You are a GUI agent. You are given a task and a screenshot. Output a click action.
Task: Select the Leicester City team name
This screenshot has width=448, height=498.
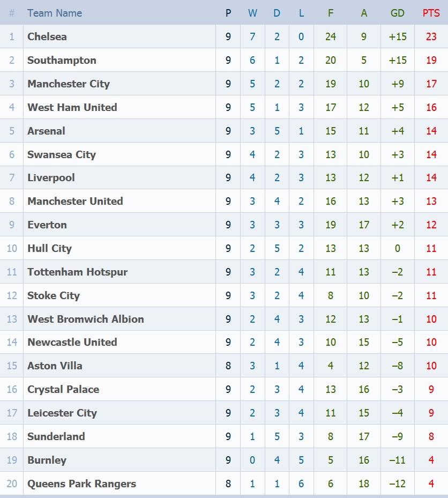[x=62, y=413]
